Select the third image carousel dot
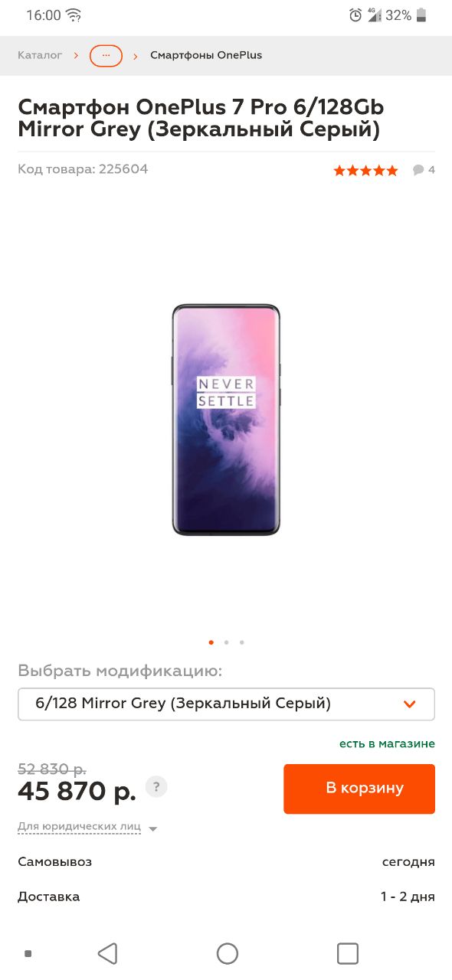The image size is (452, 980). (x=242, y=642)
